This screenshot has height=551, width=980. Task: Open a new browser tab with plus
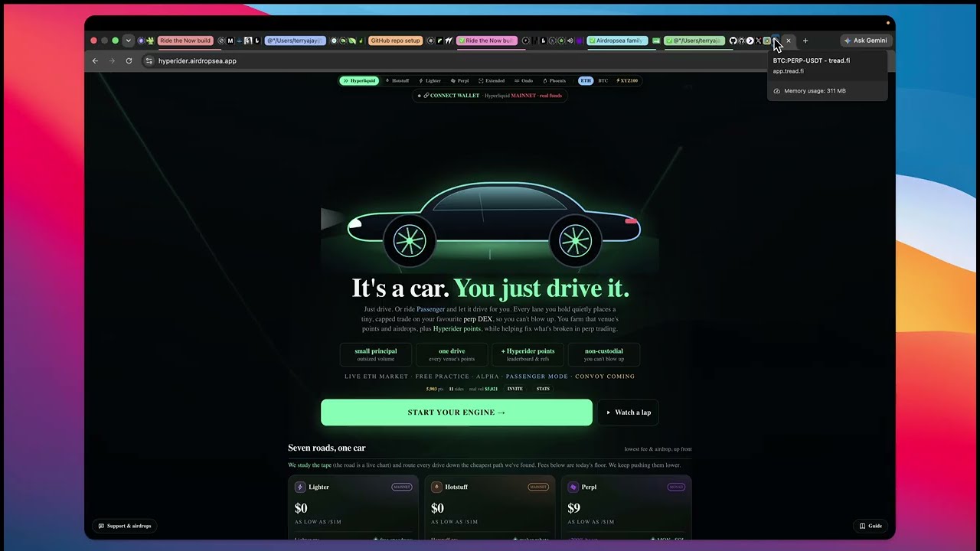805,41
